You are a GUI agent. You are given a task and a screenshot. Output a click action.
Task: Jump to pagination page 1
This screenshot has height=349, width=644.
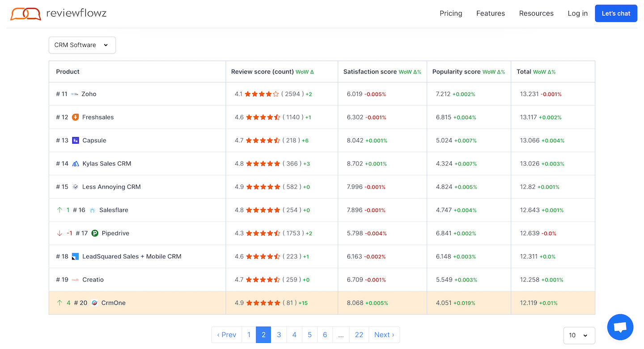[249, 335]
